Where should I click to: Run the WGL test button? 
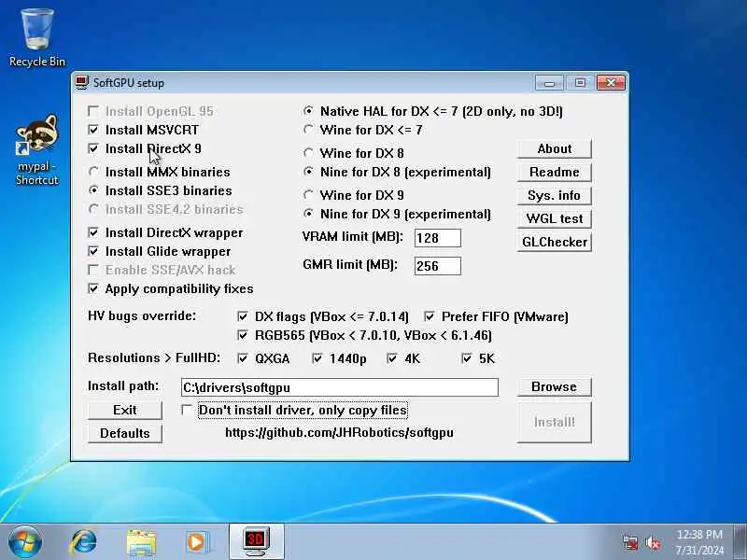(555, 218)
